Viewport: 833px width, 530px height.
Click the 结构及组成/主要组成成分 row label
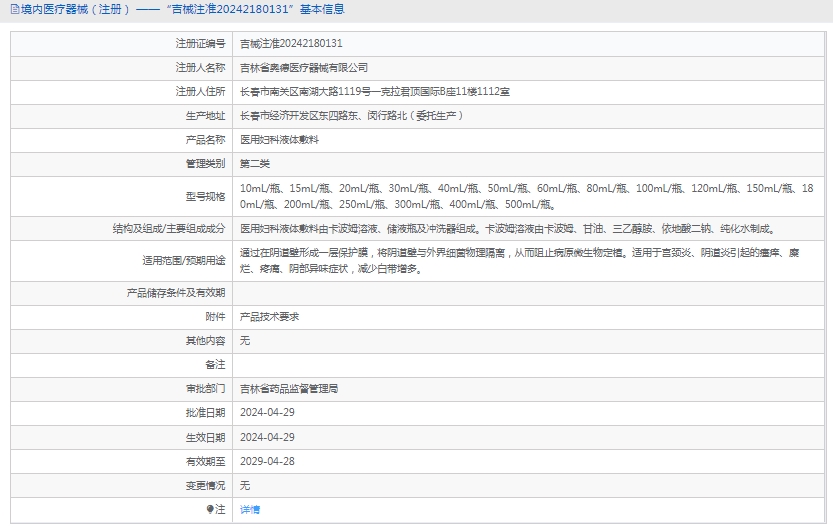point(169,228)
